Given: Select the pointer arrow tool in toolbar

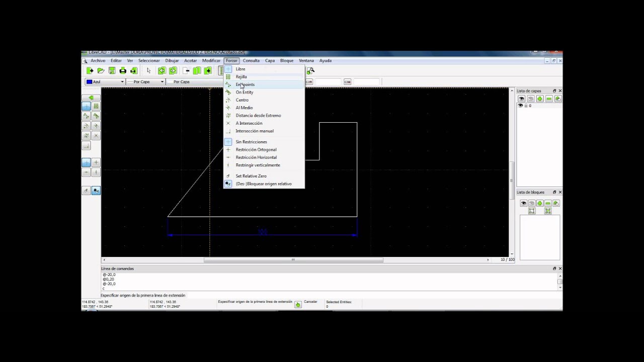Looking at the screenshot, I should (x=148, y=71).
